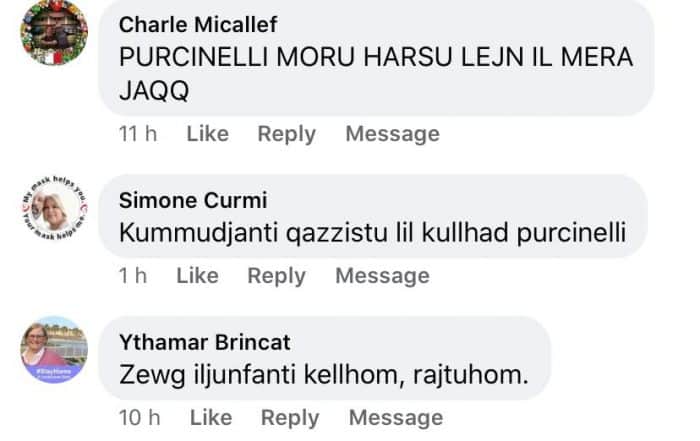Message Charle Micallef from his comment
This screenshot has width=700, height=441.
392,134
